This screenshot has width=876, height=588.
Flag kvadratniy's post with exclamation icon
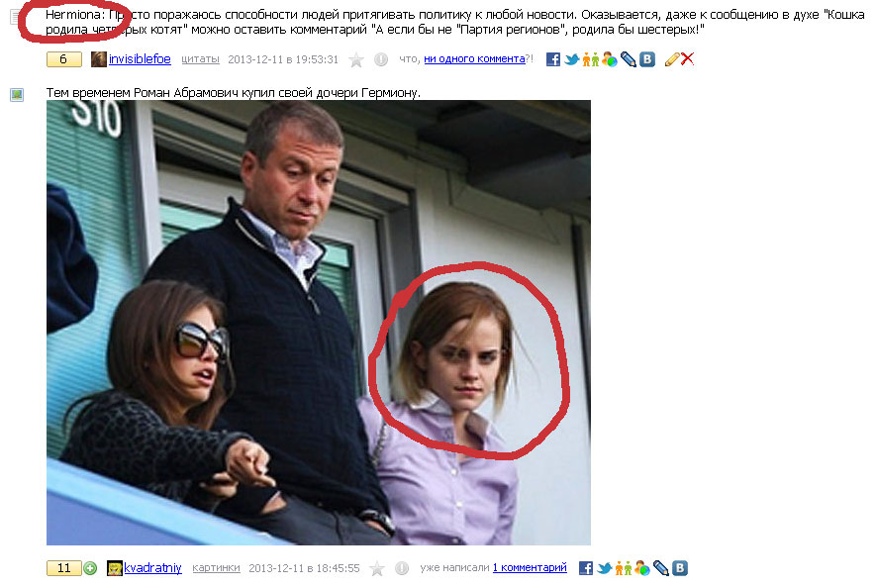coord(402,568)
